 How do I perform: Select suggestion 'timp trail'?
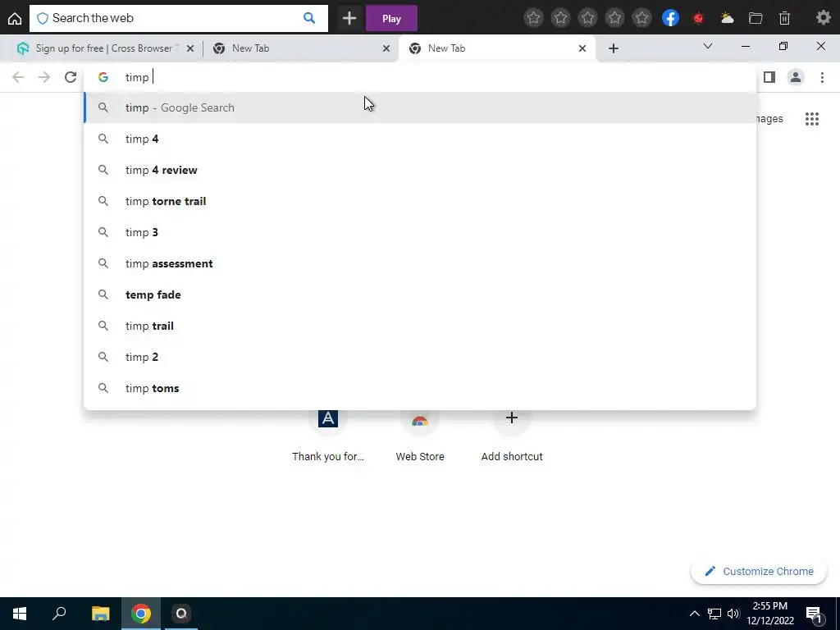tap(420, 326)
